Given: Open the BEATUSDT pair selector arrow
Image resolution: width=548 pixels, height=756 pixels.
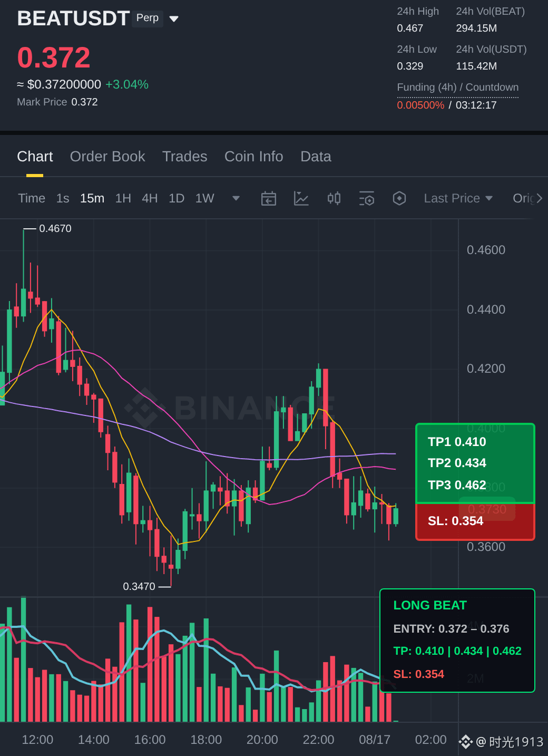Looking at the screenshot, I should point(174,19).
